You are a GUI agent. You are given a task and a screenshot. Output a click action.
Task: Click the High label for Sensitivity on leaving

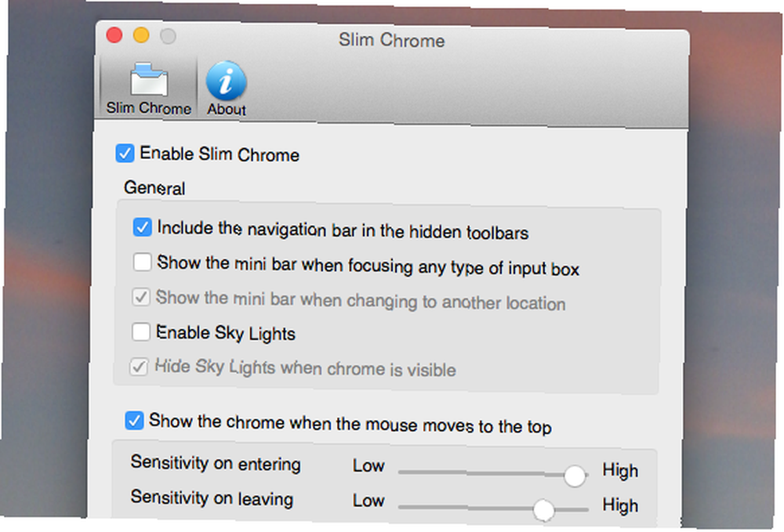coord(620,505)
